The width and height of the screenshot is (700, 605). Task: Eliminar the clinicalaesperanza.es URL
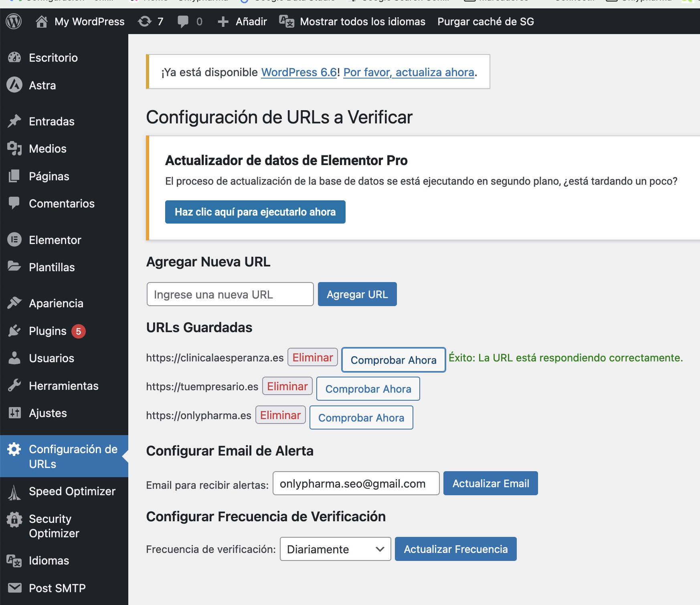(x=313, y=357)
